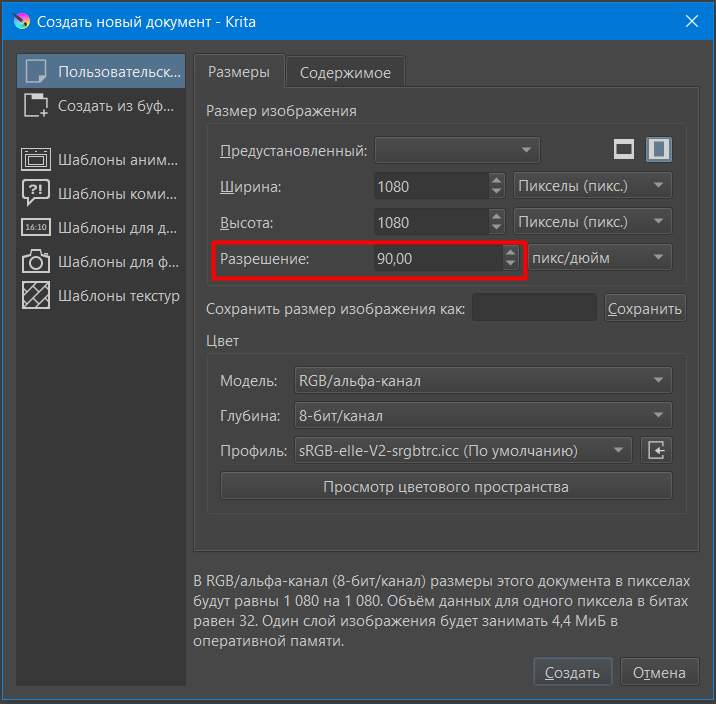Select animation templates category
This screenshot has width=716, height=704.
click(36, 160)
